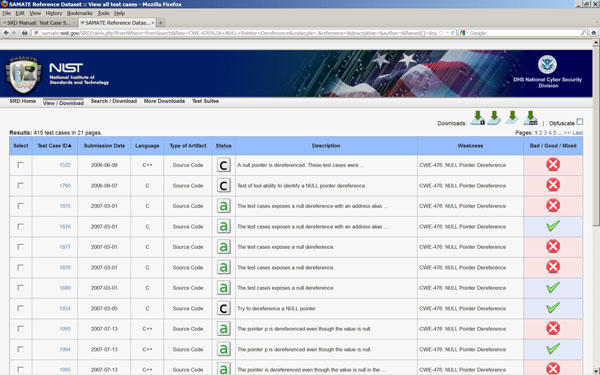Open test case 1994 link
The image size is (600, 375).
tap(65, 349)
